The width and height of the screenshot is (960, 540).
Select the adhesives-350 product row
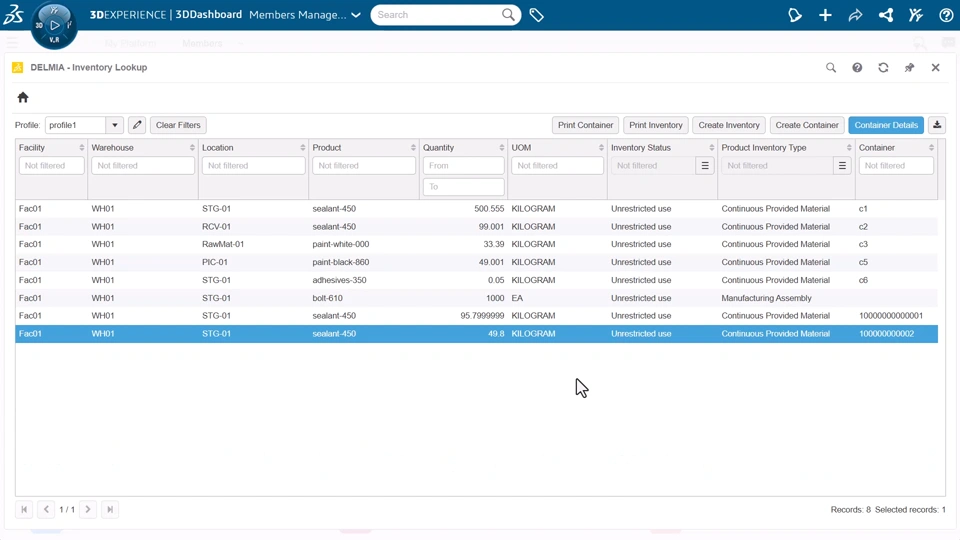pyautogui.click(x=476, y=280)
